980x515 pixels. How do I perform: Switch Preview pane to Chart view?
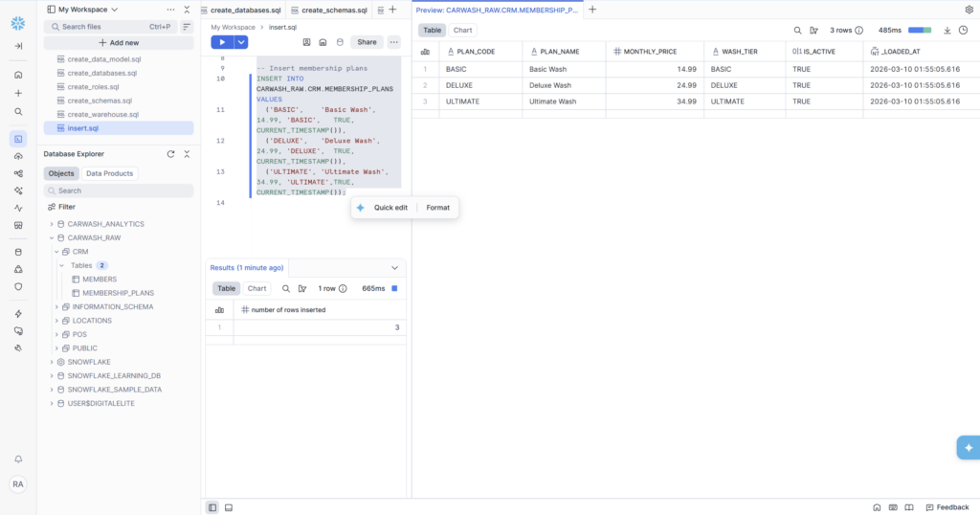click(463, 31)
